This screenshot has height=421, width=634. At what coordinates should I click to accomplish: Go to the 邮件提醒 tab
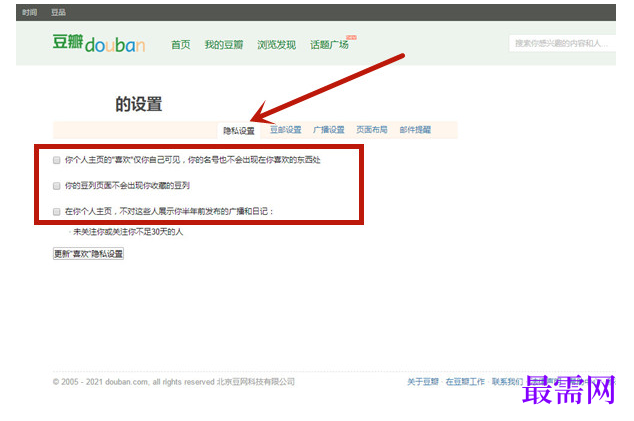(x=415, y=130)
